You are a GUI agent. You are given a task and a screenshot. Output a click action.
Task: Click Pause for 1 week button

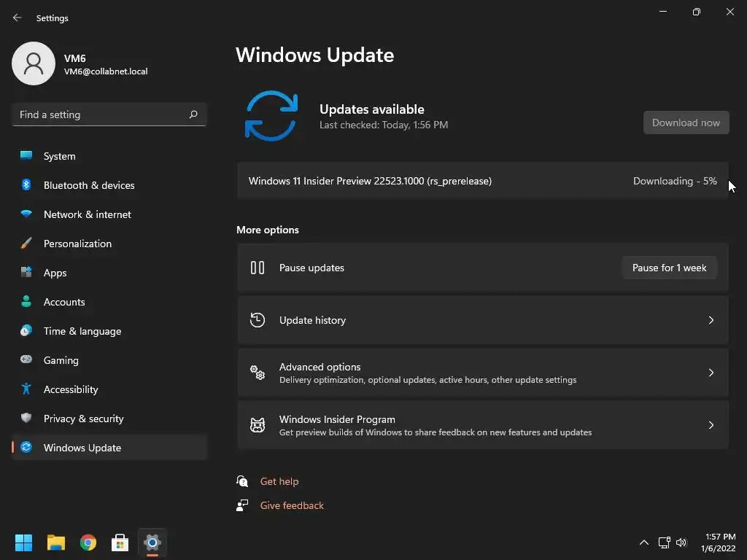[x=669, y=268]
